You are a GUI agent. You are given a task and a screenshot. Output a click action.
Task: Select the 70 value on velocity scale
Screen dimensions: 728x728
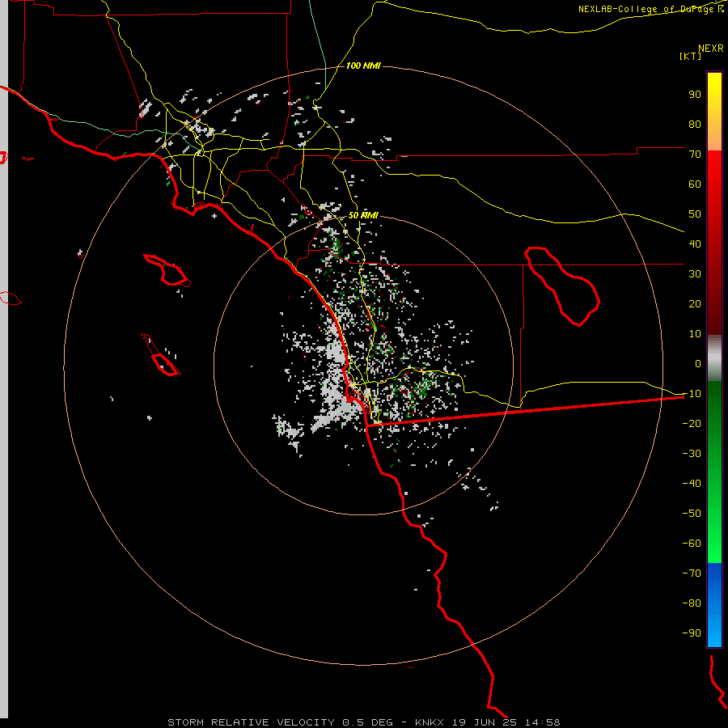pyautogui.click(x=695, y=154)
